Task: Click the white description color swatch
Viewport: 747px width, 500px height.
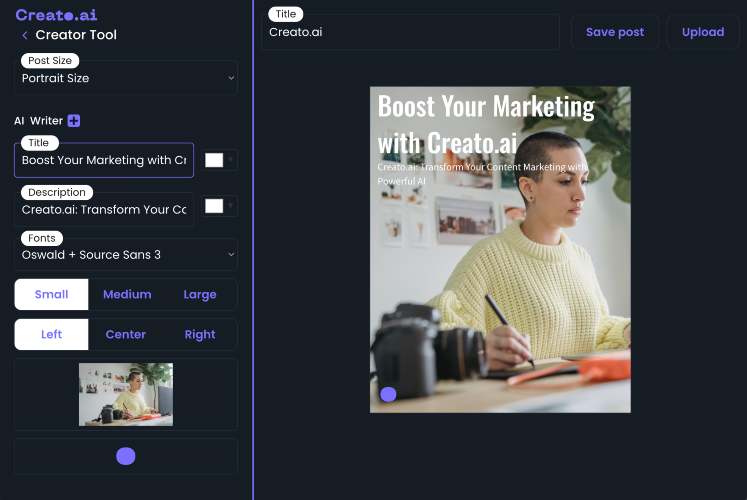Action: (x=214, y=206)
